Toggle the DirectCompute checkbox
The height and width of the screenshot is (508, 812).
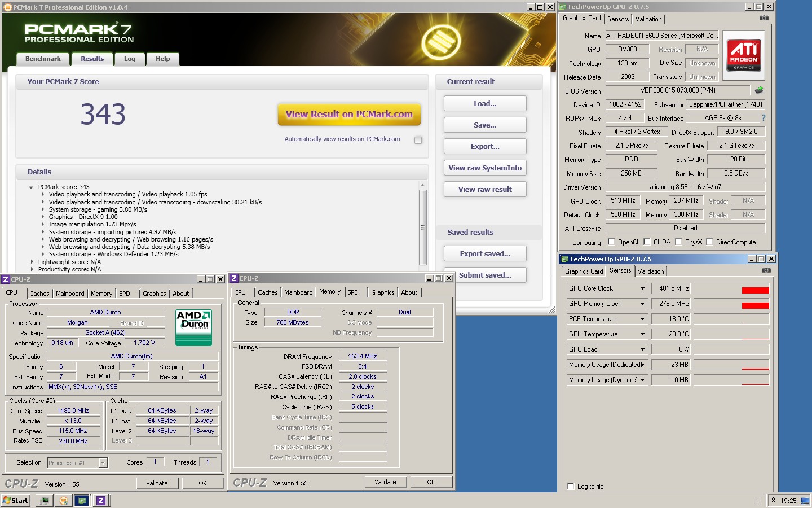709,242
